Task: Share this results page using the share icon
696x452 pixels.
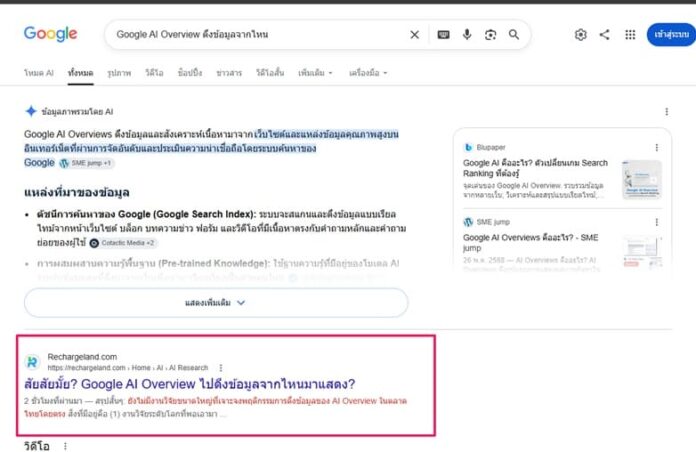Action: (605, 35)
